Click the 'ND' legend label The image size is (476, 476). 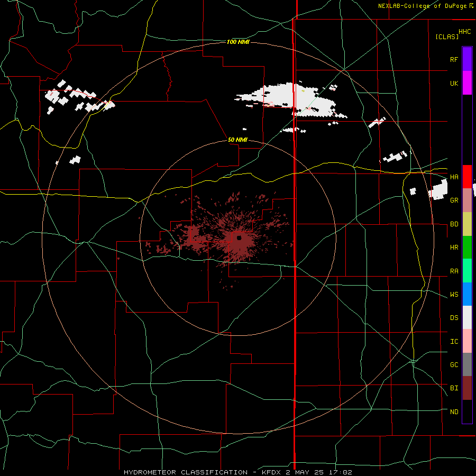(x=454, y=412)
